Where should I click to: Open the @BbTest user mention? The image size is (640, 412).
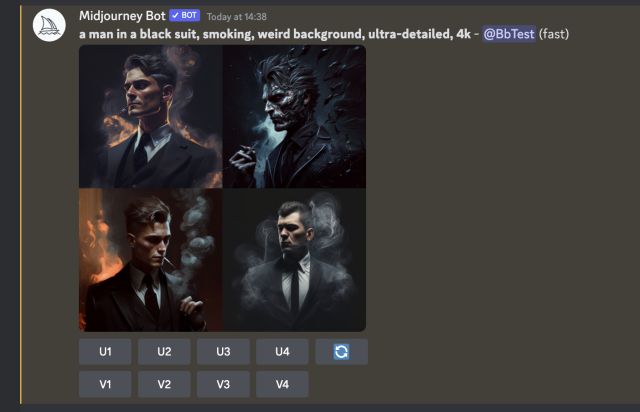509,34
